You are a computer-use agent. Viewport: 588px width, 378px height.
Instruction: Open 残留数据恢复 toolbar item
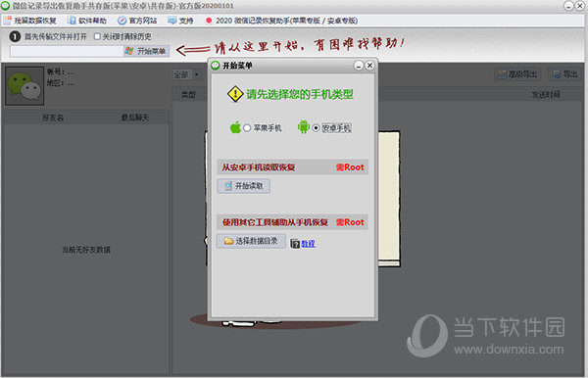coord(30,21)
